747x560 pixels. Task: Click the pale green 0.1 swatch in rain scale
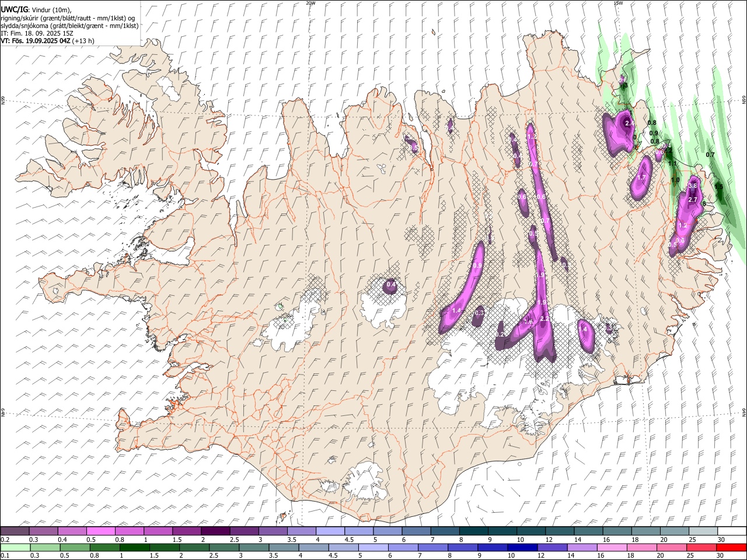coord(15,548)
